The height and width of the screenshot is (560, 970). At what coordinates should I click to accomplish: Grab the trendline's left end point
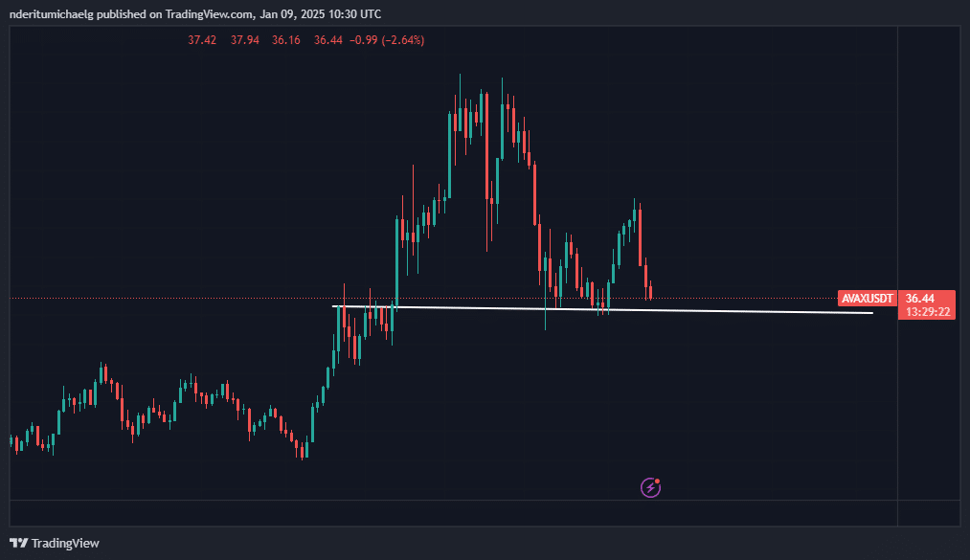coord(333,306)
